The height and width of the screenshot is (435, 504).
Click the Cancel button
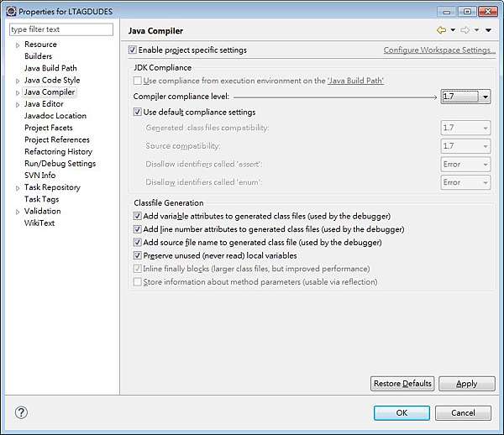pyautogui.click(x=463, y=413)
